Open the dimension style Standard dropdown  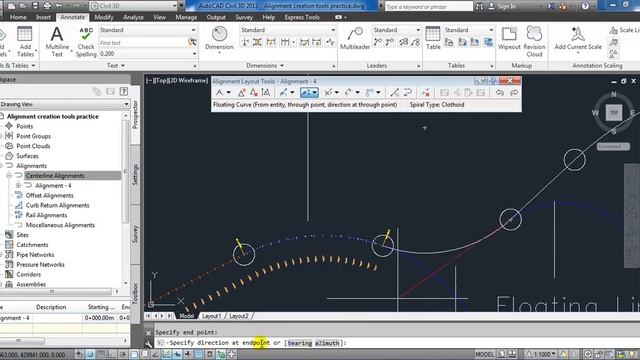(333, 30)
